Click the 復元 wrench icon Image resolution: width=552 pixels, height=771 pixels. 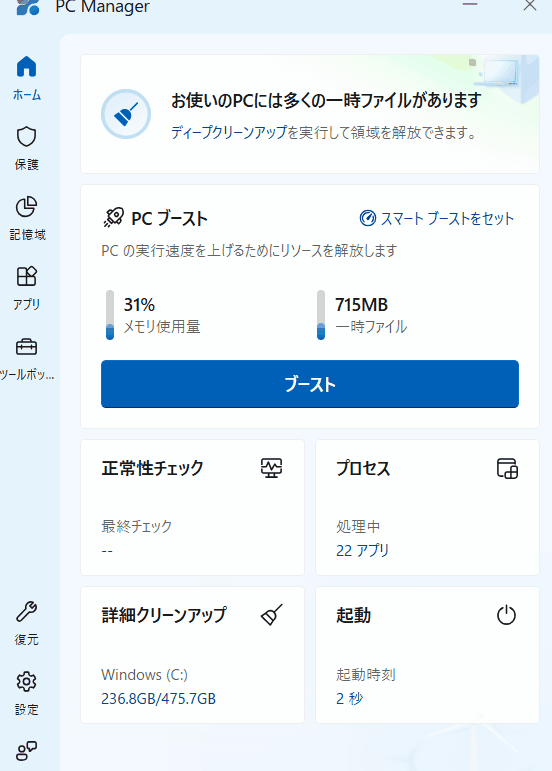(x=27, y=612)
